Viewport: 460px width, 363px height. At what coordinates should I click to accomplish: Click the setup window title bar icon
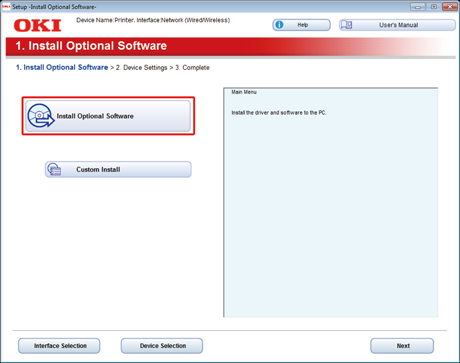tap(6, 7)
